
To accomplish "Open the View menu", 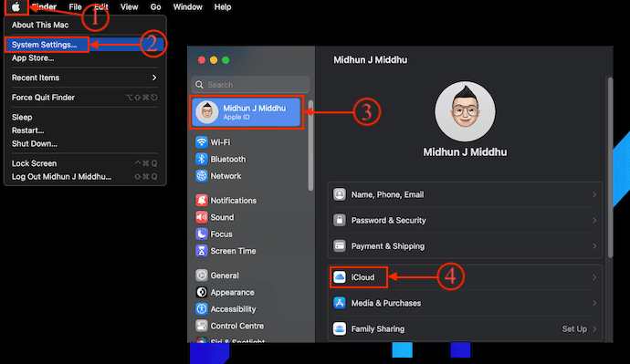I will (130, 6).
